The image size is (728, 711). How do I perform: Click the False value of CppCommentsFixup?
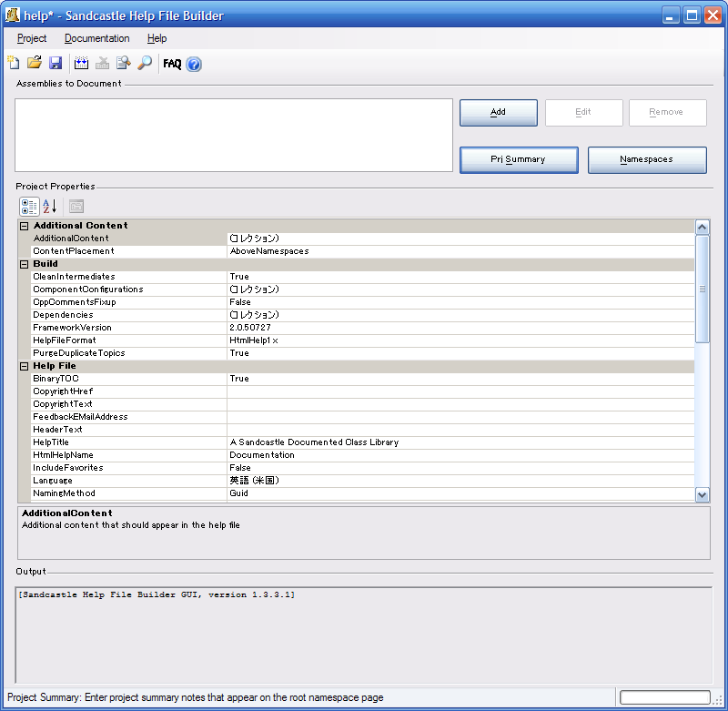point(240,302)
